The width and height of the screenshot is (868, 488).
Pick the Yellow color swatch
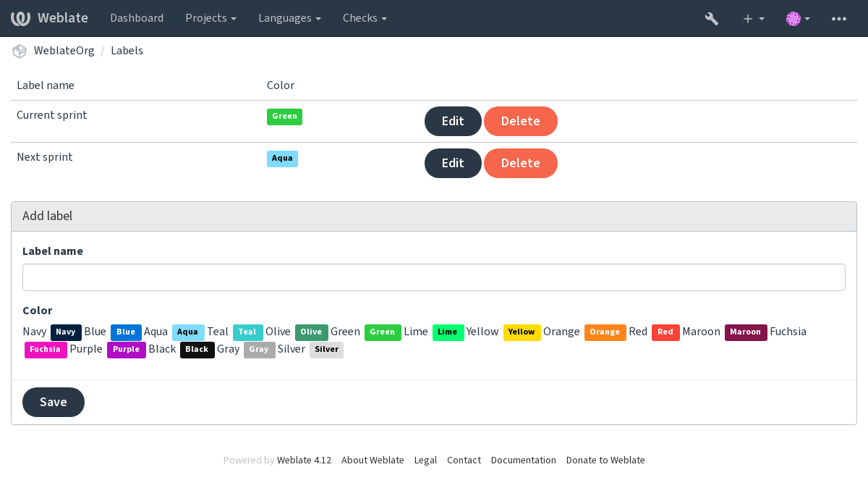click(x=522, y=332)
